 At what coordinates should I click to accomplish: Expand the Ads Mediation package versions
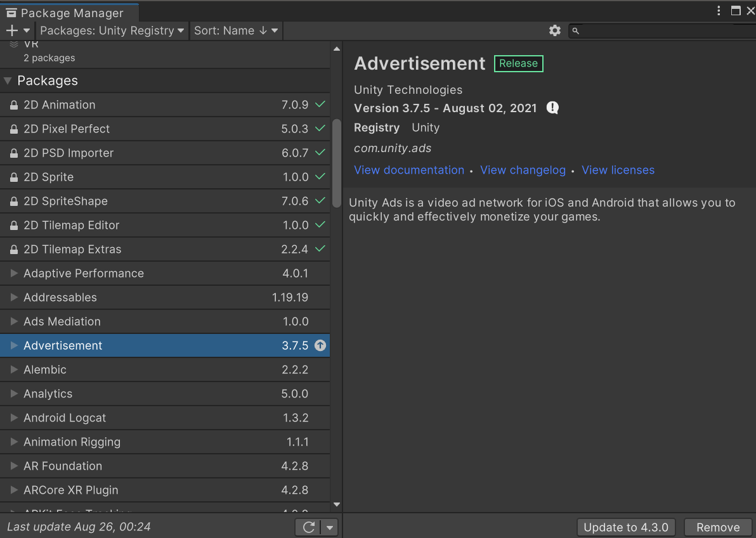coord(14,321)
